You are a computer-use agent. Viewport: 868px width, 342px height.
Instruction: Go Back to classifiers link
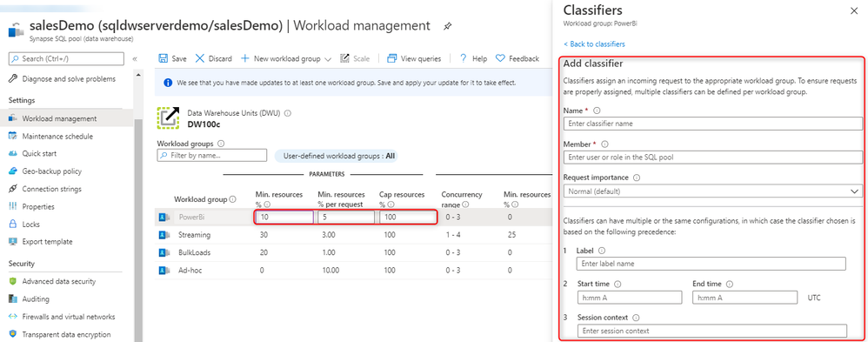pyautogui.click(x=595, y=44)
